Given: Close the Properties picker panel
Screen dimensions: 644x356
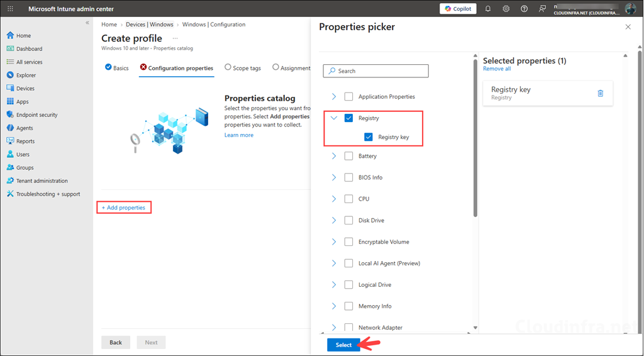Looking at the screenshot, I should [x=628, y=26].
